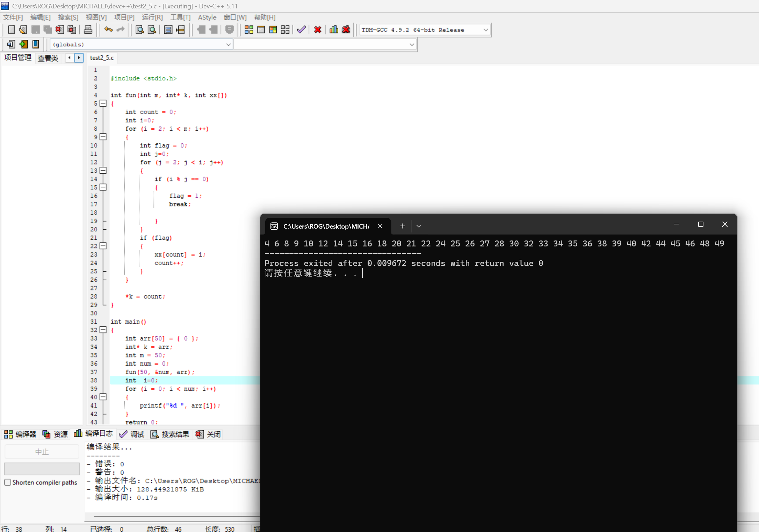Viewport: 759px width, 532px height.
Task: Add a new terminal tab with plus
Action: pos(403,226)
